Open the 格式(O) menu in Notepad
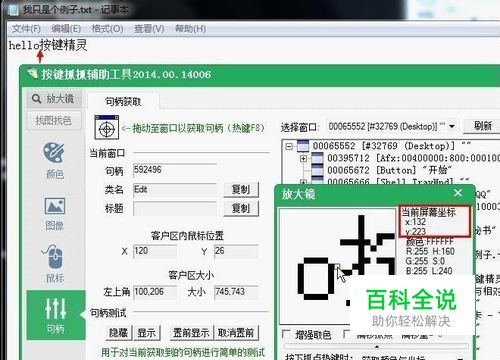The width and height of the screenshot is (500, 360). [107, 29]
